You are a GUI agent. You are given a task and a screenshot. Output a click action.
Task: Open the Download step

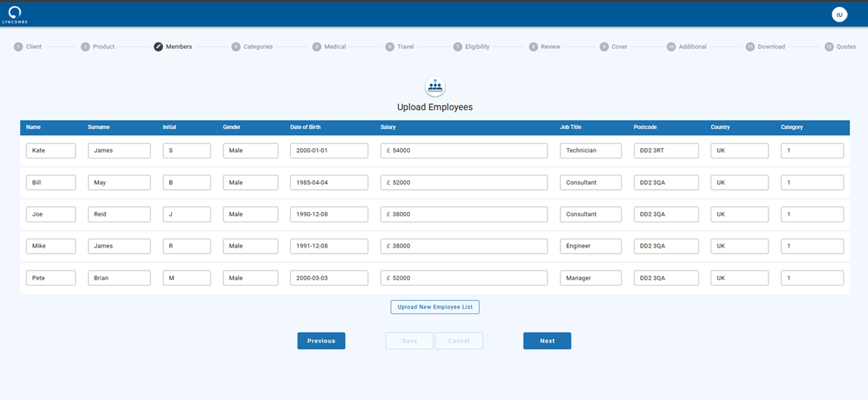tap(771, 47)
